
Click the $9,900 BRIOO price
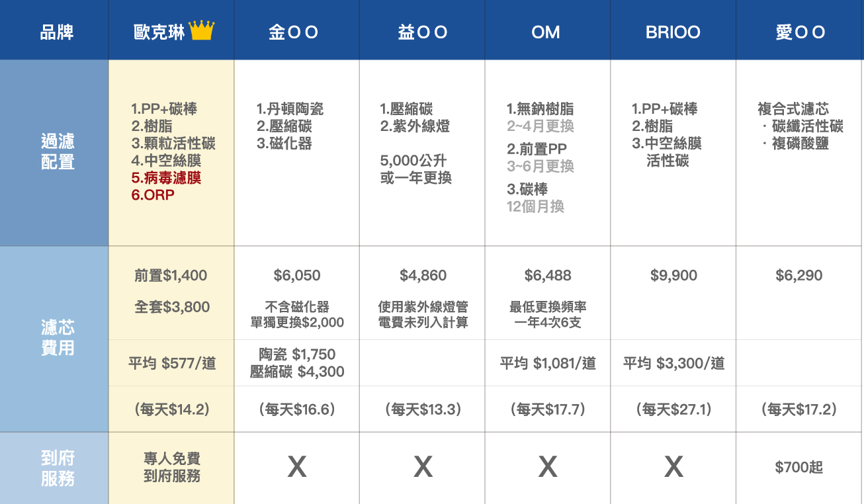click(x=673, y=276)
